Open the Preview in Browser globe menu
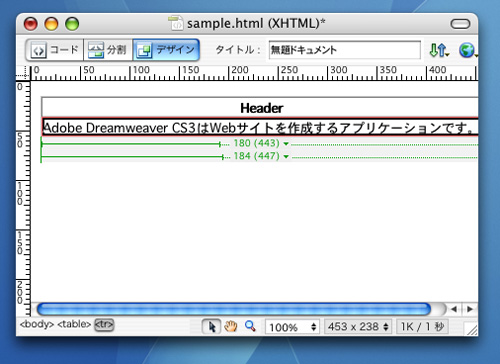The image size is (500, 364). [468, 50]
